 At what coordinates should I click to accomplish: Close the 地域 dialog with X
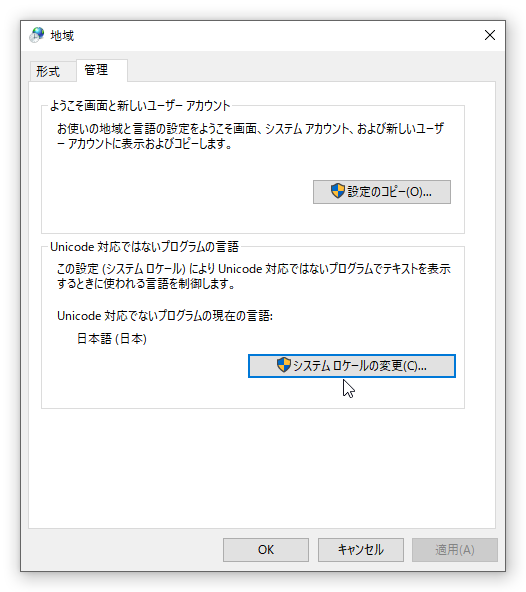(x=490, y=35)
